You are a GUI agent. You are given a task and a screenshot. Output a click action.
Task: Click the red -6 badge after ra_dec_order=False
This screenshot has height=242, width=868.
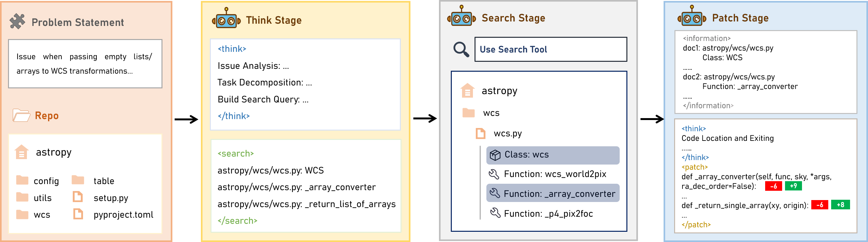(773, 186)
